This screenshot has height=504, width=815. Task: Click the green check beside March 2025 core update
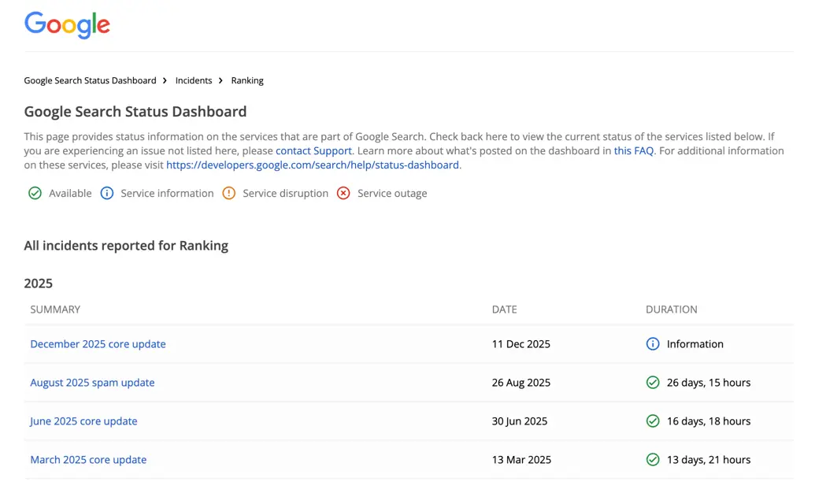653,459
